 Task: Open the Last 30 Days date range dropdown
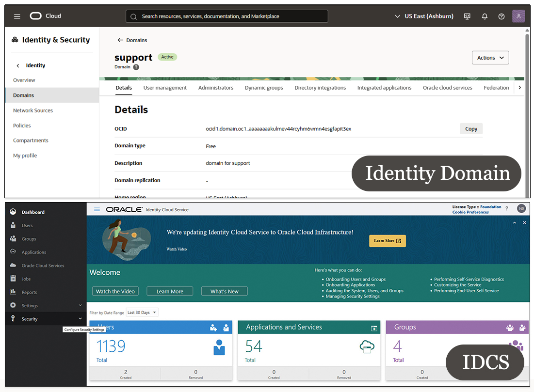click(x=142, y=313)
